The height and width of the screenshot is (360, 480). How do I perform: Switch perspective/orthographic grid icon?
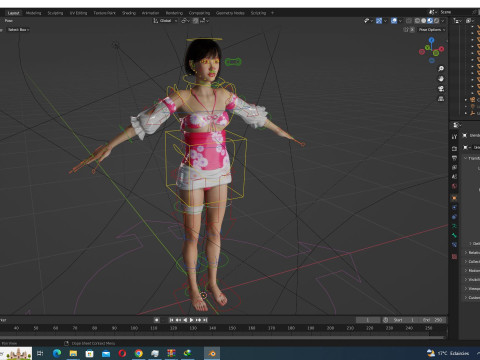pyautogui.click(x=441, y=99)
